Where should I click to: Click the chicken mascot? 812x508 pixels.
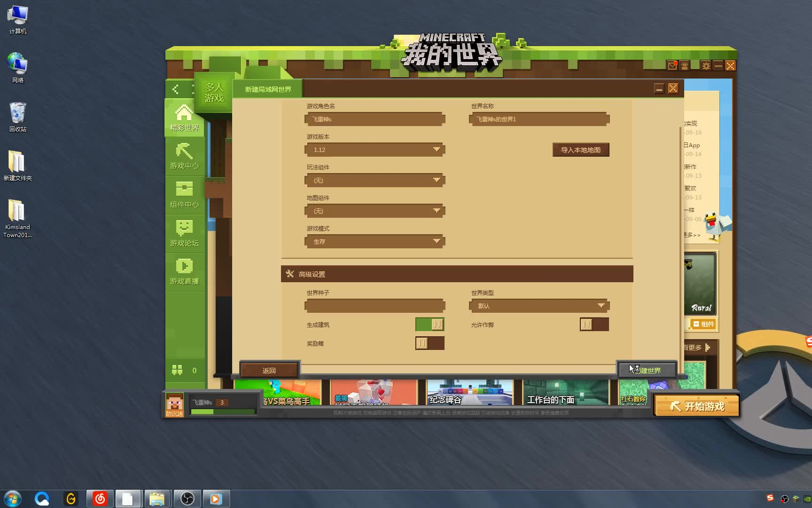tap(717, 226)
